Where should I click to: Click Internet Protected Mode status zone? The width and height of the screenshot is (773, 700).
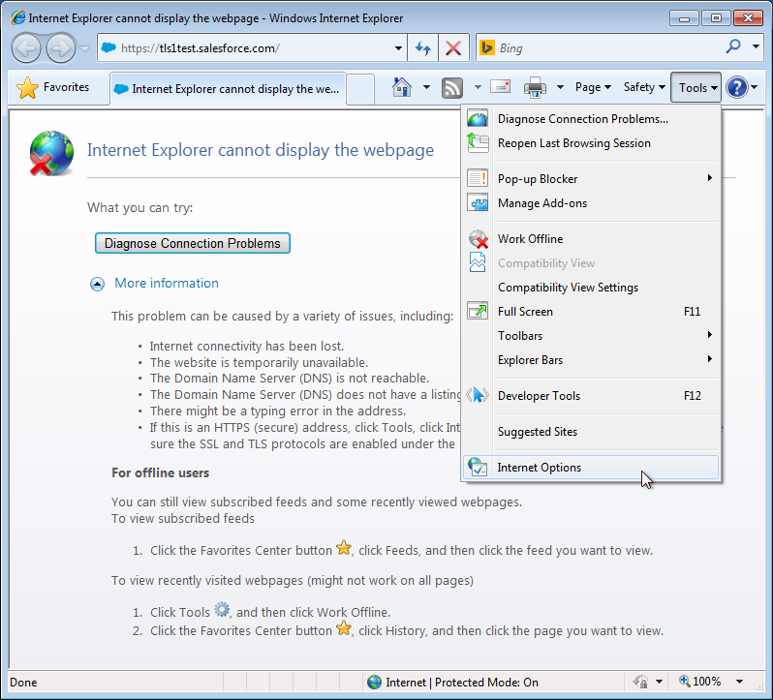(453, 683)
